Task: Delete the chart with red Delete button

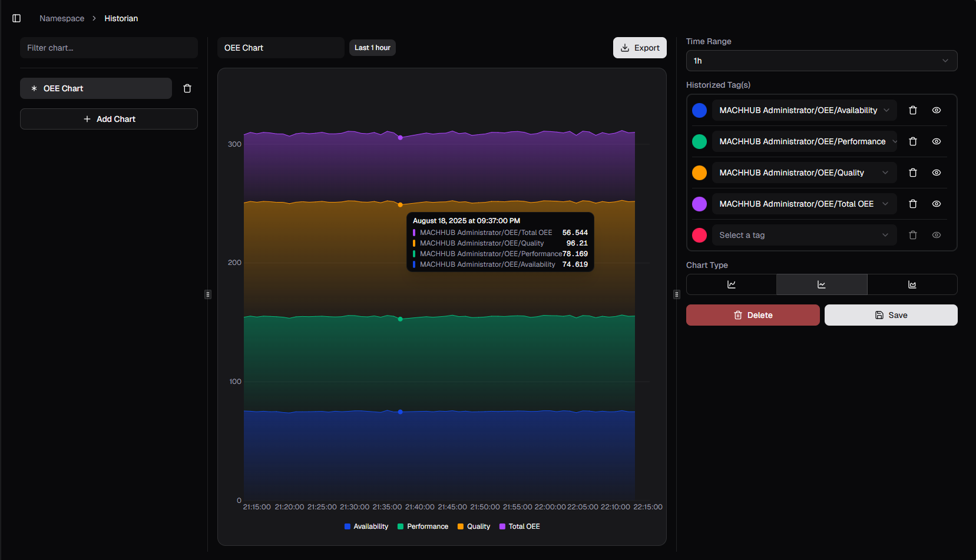Action: click(x=753, y=315)
